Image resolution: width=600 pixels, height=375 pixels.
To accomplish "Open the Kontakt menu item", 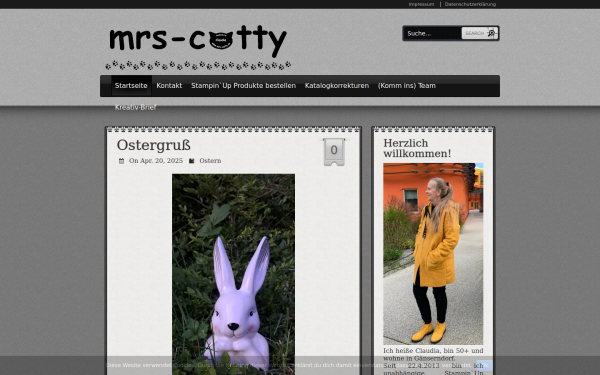I will coord(169,86).
